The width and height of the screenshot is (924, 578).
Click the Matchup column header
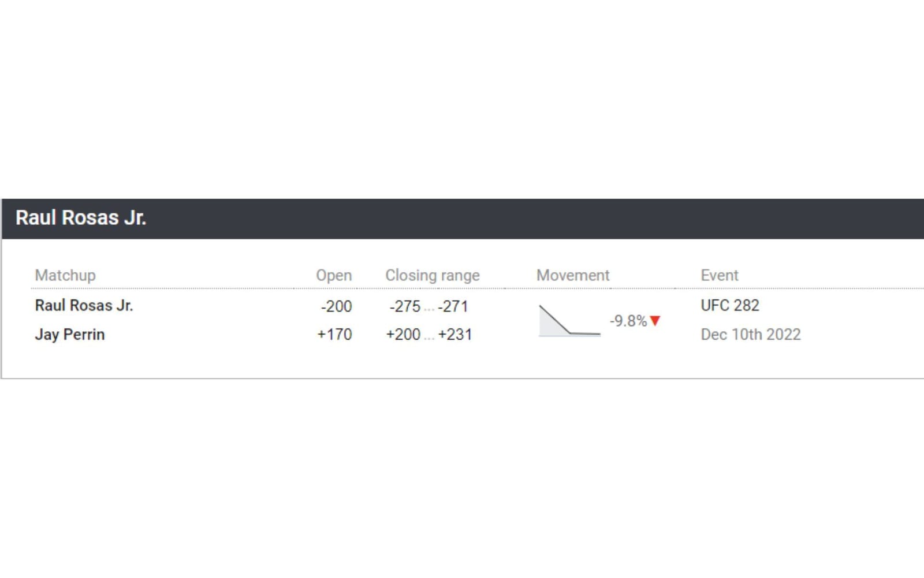click(x=65, y=275)
